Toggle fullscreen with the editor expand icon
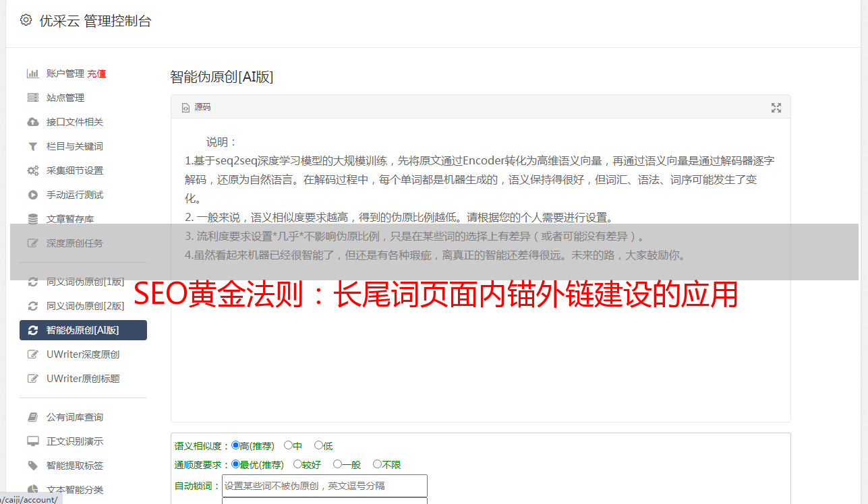 (x=776, y=108)
